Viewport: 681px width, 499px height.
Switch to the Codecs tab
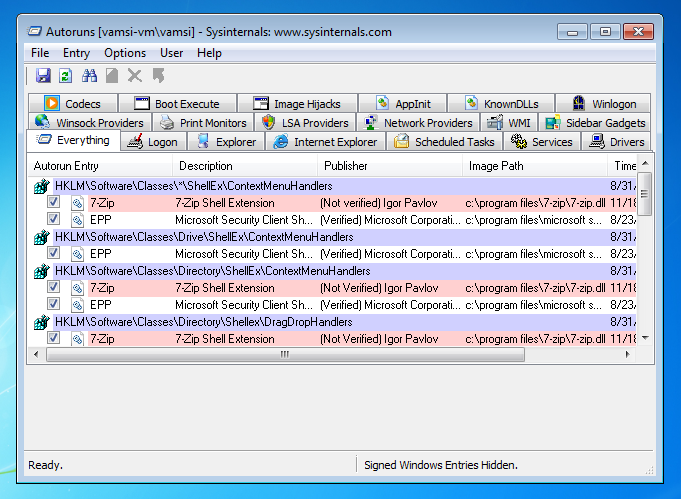[x=73, y=103]
